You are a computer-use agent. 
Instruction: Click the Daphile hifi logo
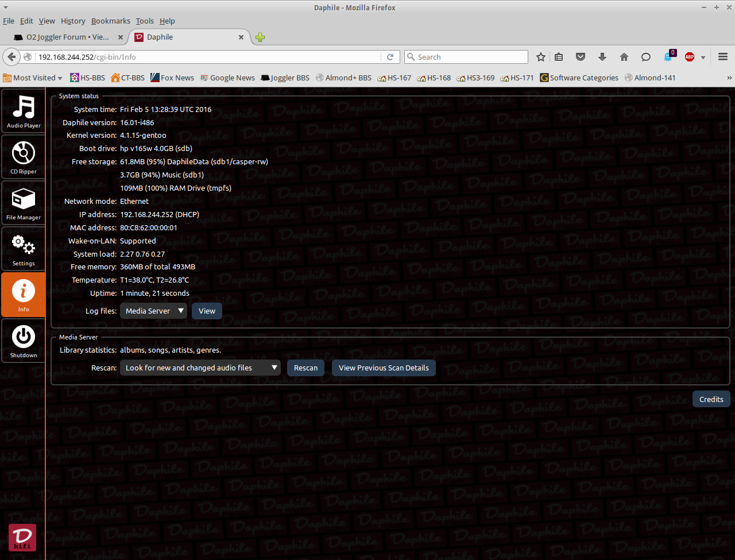22,538
